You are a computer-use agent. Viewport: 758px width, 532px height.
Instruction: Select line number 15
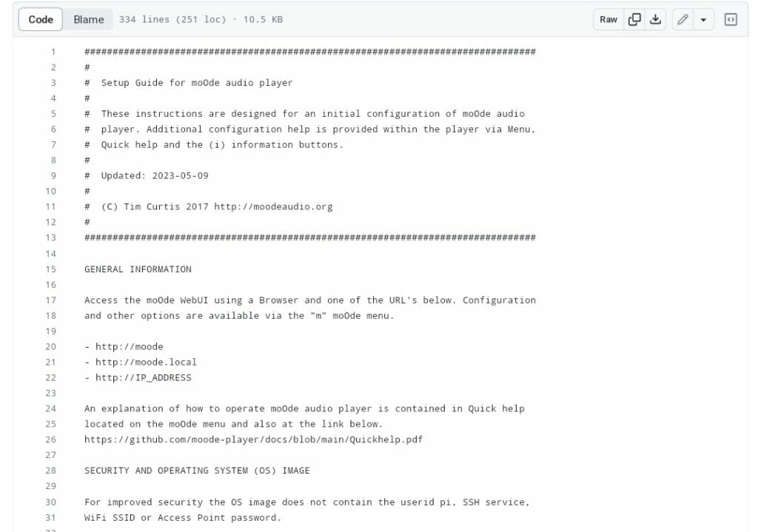(x=51, y=269)
